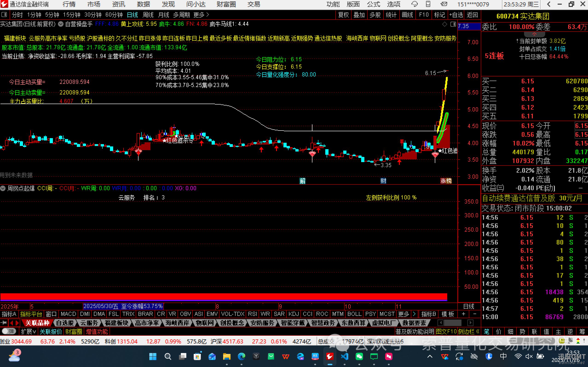This screenshot has width=588, height=367.
Task: Switch to the 周线 period tab
Action: [x=148, y=15]
